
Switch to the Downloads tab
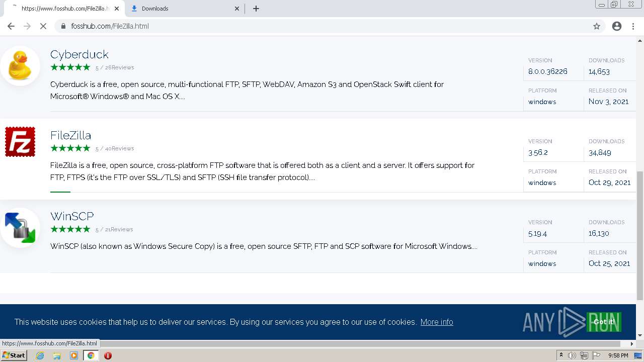pyautogui.click(x=184, y=9)
